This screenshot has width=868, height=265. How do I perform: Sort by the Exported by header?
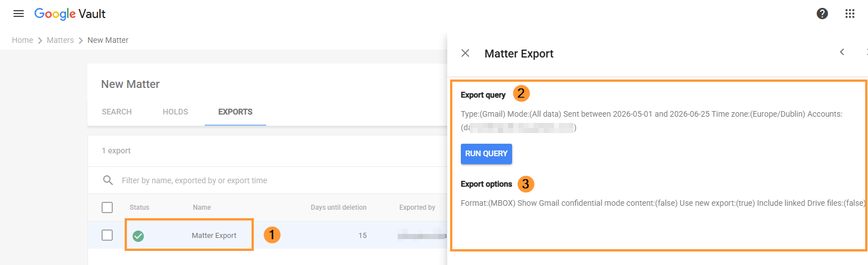pyautogui.click(x=417, y=207)
